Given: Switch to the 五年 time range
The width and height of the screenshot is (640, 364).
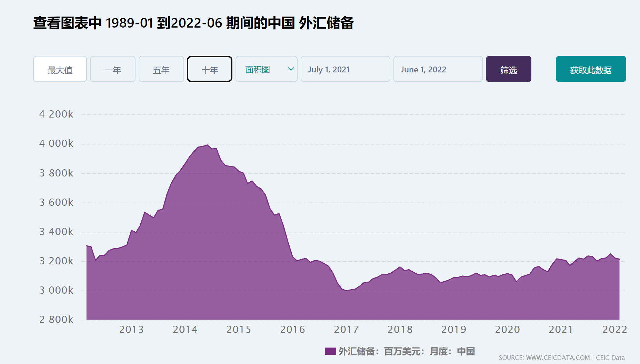Looking at the screenshot, I should pos(161,69).
